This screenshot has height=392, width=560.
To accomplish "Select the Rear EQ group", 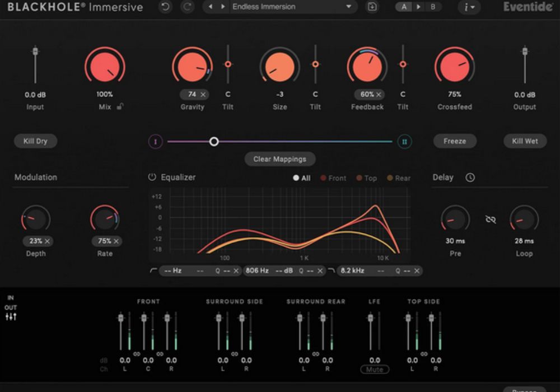I will tap(399, 178).
